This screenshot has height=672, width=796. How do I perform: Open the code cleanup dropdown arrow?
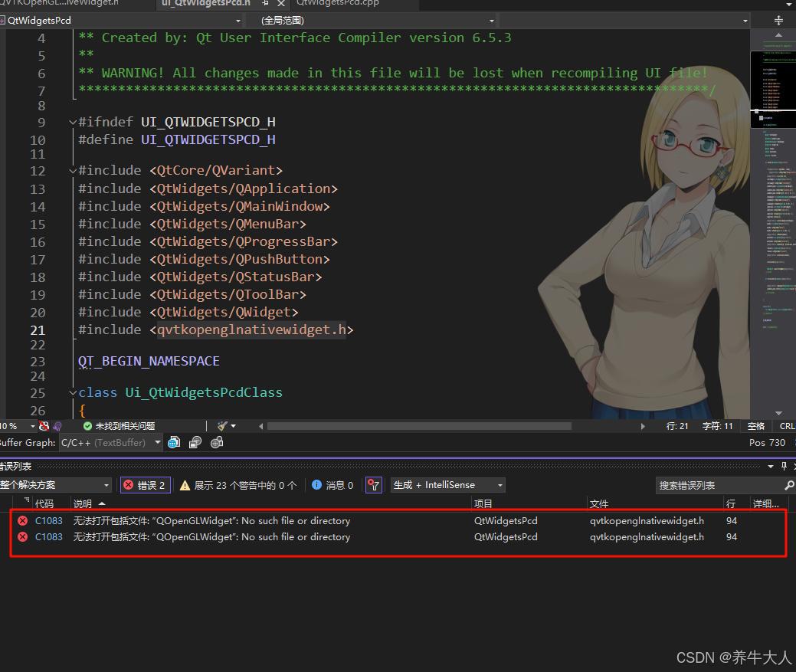click(233, 426)
